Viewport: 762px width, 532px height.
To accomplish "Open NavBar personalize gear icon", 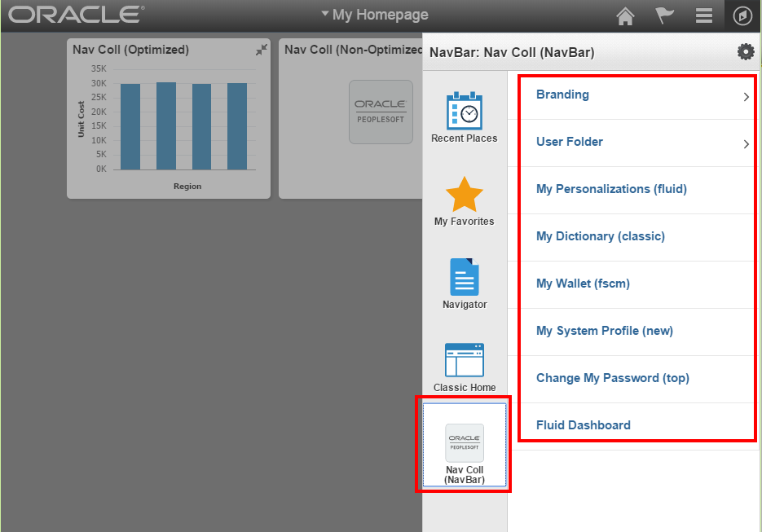I will click(x=746, y=51).
